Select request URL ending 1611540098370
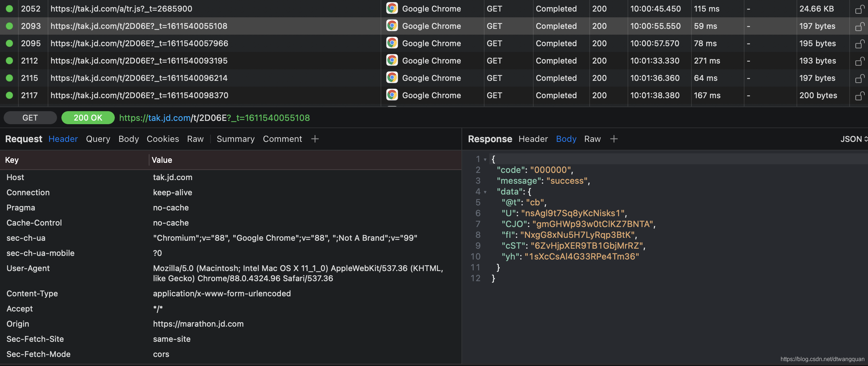The width and height of the screenshot is (868, 366). [139, 95]
